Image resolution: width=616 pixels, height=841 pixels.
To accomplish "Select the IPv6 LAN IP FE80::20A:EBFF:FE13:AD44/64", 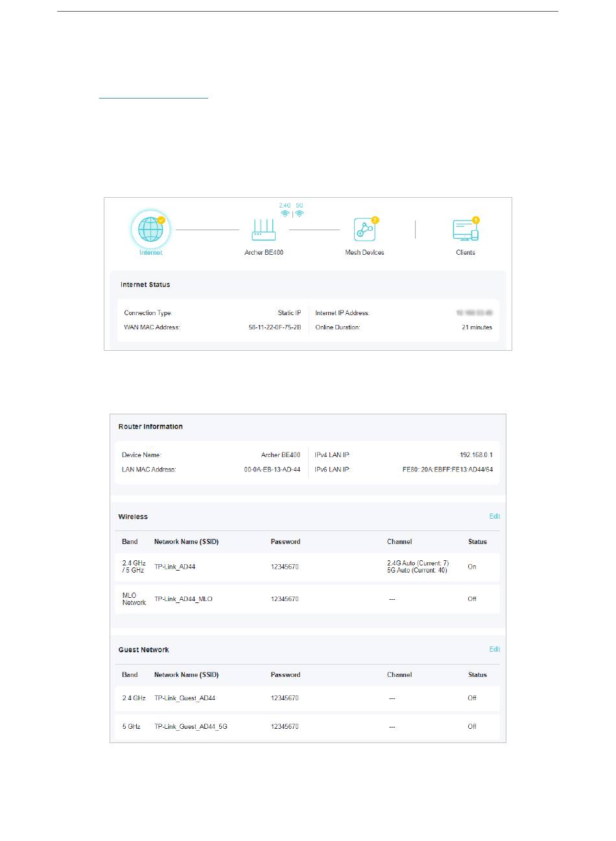I will [447, 469].
